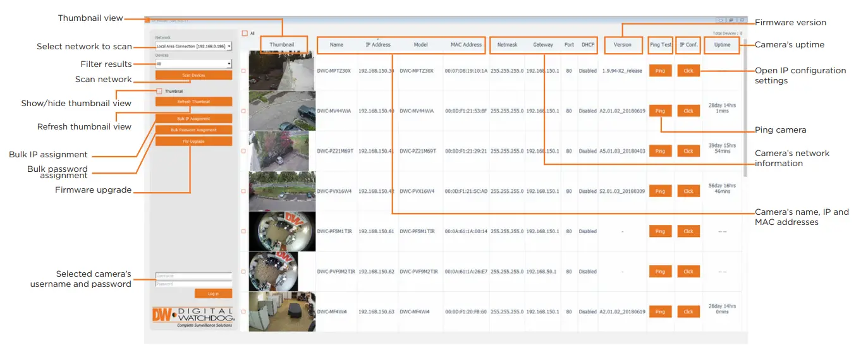868x350 pixels.
Task: Ping the 192.168.150.62 camera
Action: (x=660, y=272)
